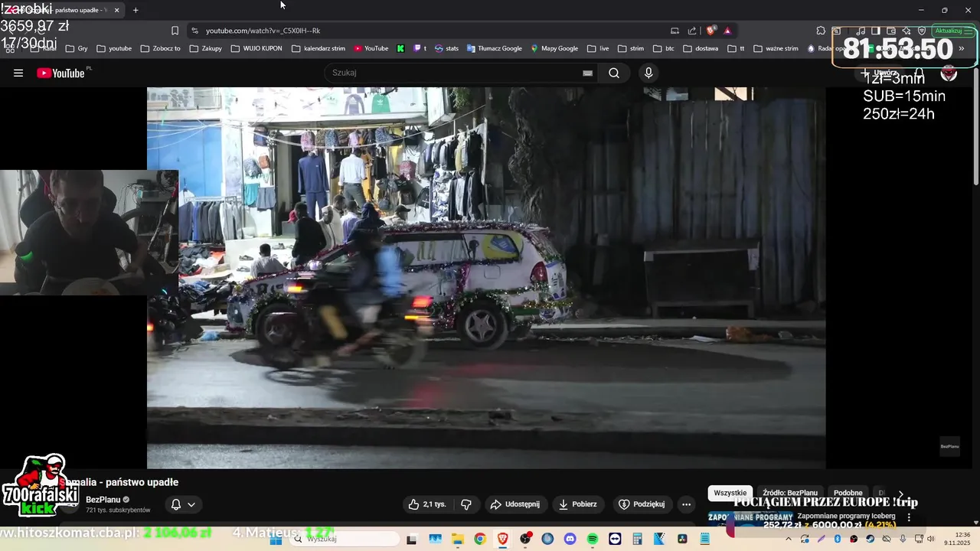Open the YouTube bookmark with red icon
The width and height of the screenshot is (980, 551).
[x=371, y=48]
